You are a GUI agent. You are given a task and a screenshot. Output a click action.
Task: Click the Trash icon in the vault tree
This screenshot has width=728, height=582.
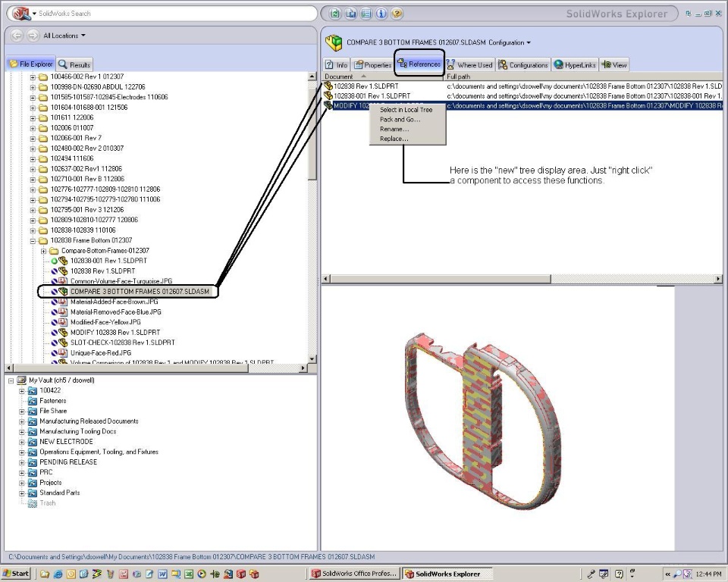coord(32,503)
